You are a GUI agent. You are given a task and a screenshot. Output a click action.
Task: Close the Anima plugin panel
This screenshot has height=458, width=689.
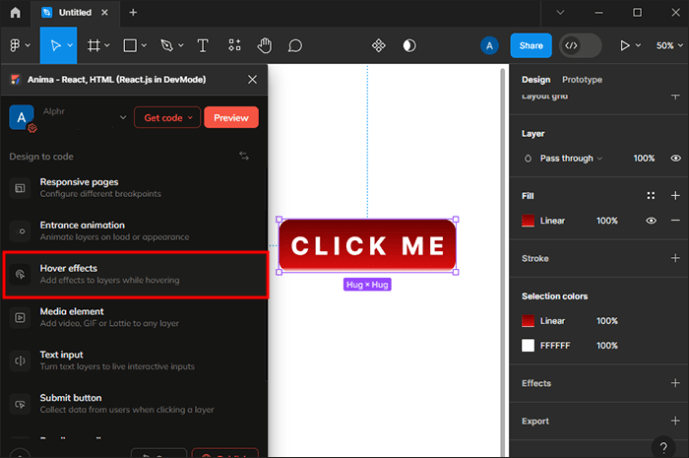pos(252,80)
